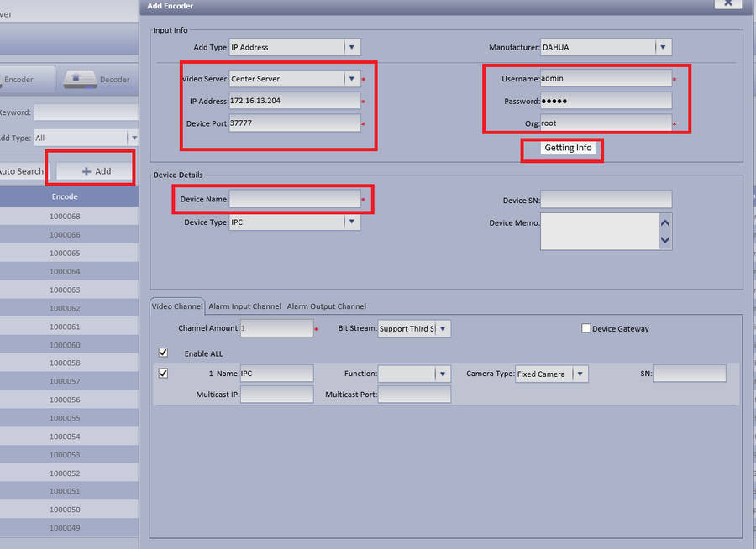Select encoder row 1000068
The width and height of the screenshot is (756, 549).
tap(65, 217)
